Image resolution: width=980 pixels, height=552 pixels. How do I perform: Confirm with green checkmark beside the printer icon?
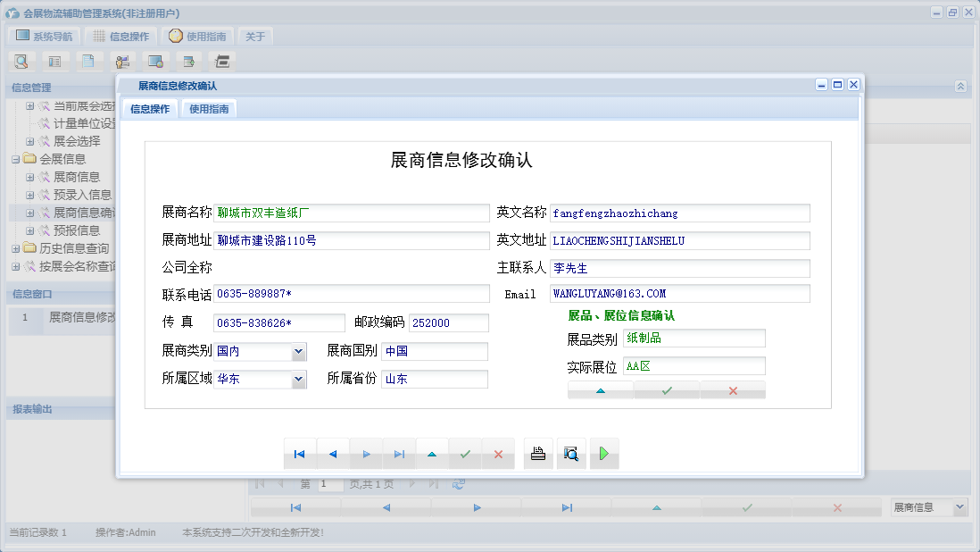click(x=465, y=454)
